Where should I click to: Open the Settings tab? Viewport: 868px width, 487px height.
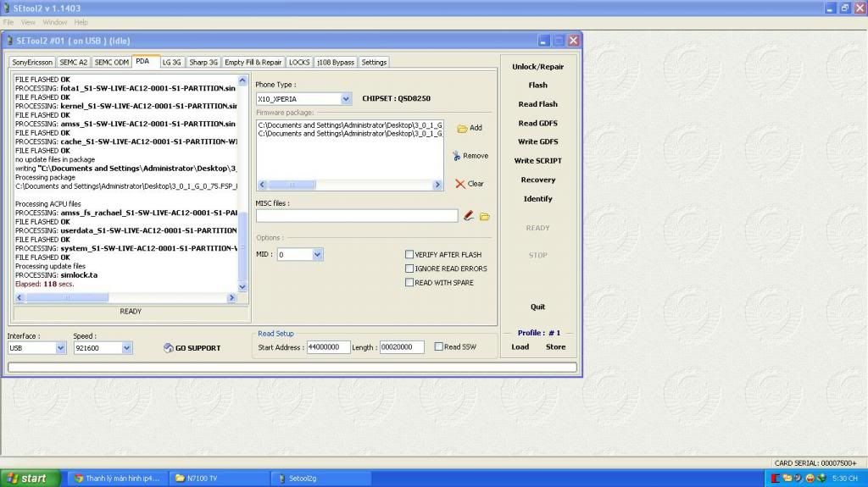pos(374,63)
